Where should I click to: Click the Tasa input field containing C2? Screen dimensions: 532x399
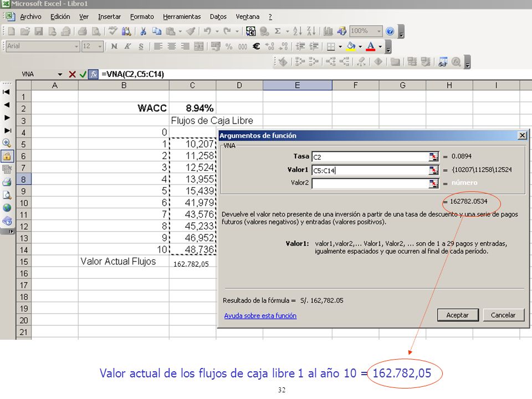(370, 157)
